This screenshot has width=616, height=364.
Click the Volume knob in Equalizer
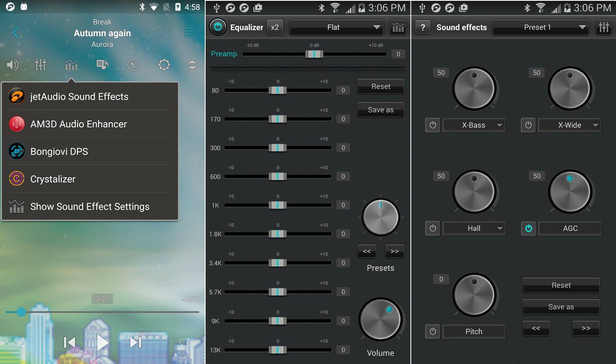[380, 320]
